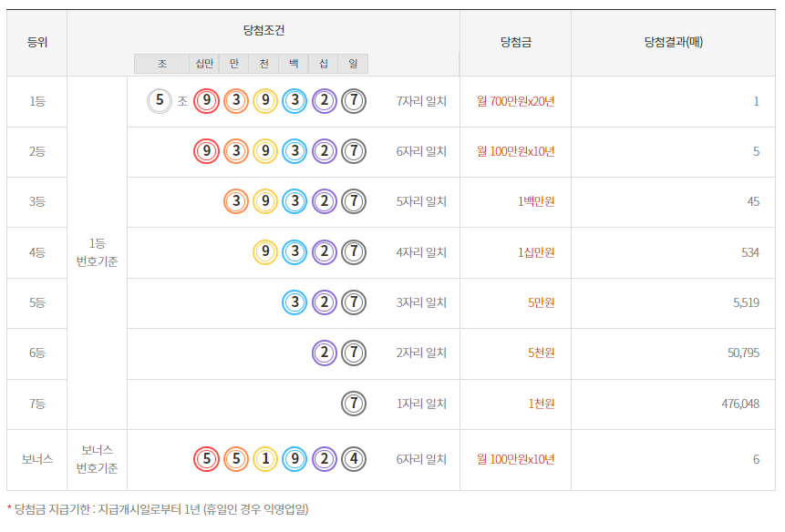Click the 당첨조건 column header
The image size is (785, 532).
[263, 30]
